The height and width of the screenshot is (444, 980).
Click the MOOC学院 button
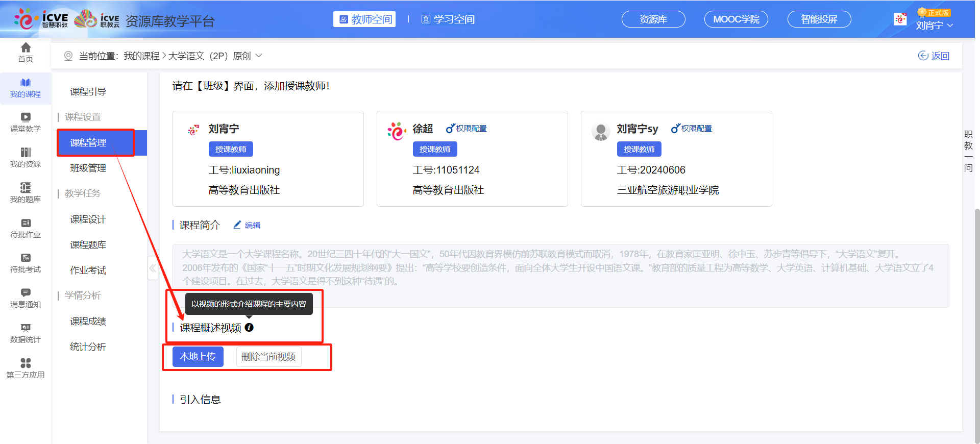click(736, 19)
